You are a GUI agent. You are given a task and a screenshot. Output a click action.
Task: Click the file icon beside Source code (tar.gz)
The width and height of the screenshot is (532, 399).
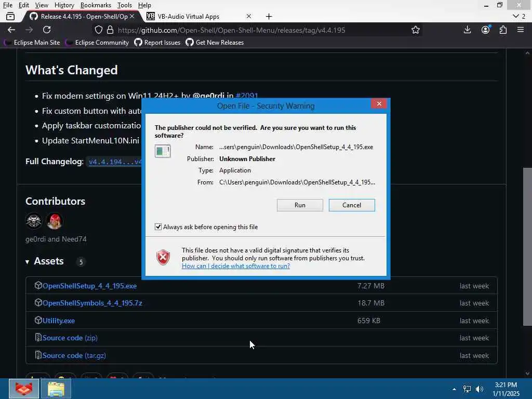(38, 355)
